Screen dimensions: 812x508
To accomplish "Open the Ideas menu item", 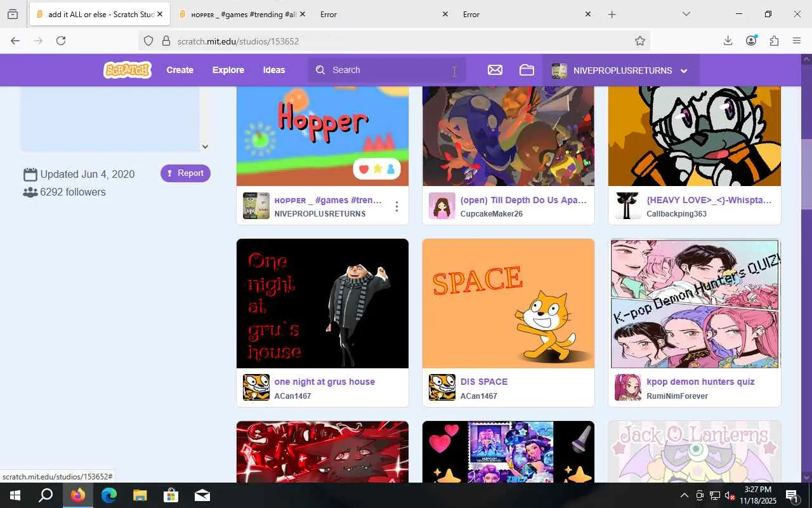I will 274,70.
